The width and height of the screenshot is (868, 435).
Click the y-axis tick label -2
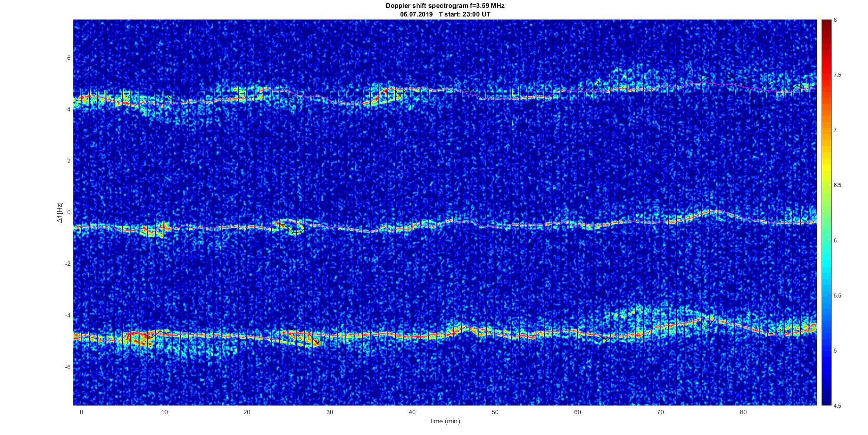tap(68, 264)
